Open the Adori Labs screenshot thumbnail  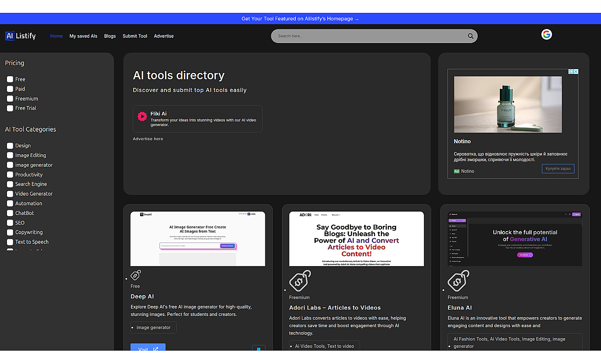(x=356, y=239)
